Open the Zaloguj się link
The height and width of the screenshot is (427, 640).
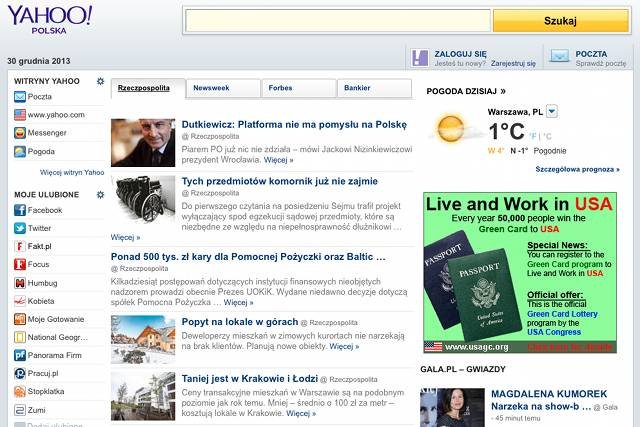point(460,54)
